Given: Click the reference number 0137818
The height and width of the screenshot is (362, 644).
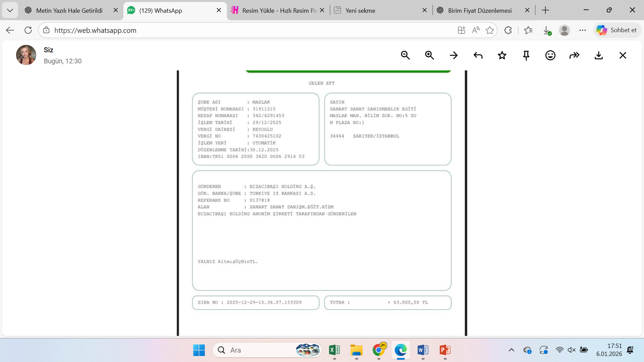Looking at the screenshot, I should click(x=260, y=200).
